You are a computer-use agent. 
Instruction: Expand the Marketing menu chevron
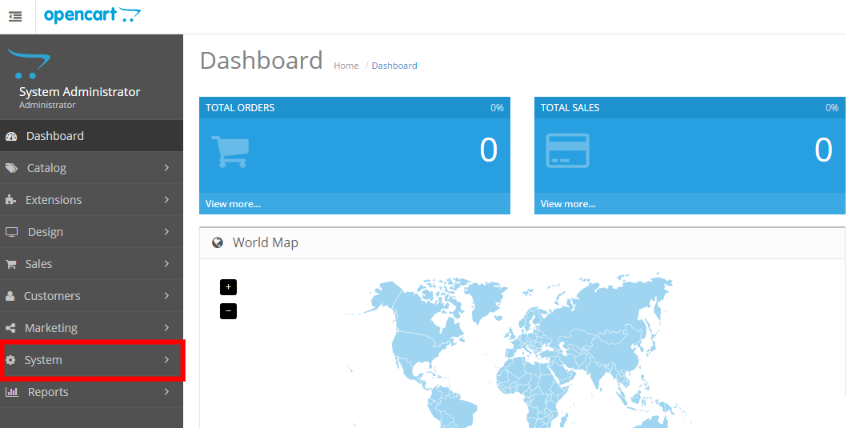167,328
